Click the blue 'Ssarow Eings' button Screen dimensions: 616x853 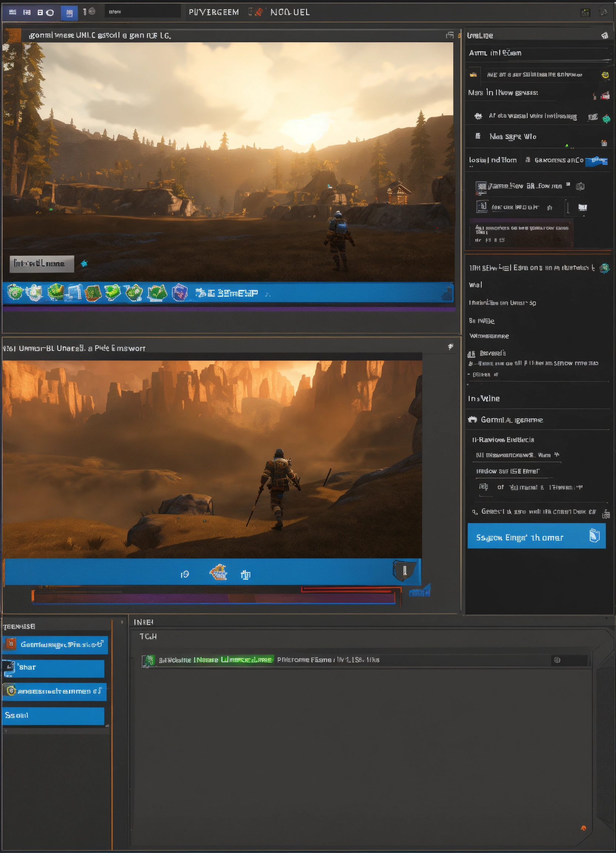click(x=536, y=537)
